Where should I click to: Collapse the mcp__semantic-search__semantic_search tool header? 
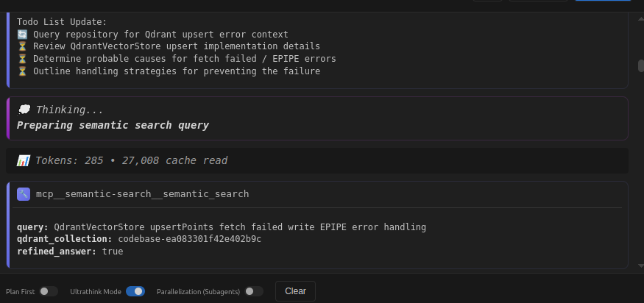(x=142, y=194)
